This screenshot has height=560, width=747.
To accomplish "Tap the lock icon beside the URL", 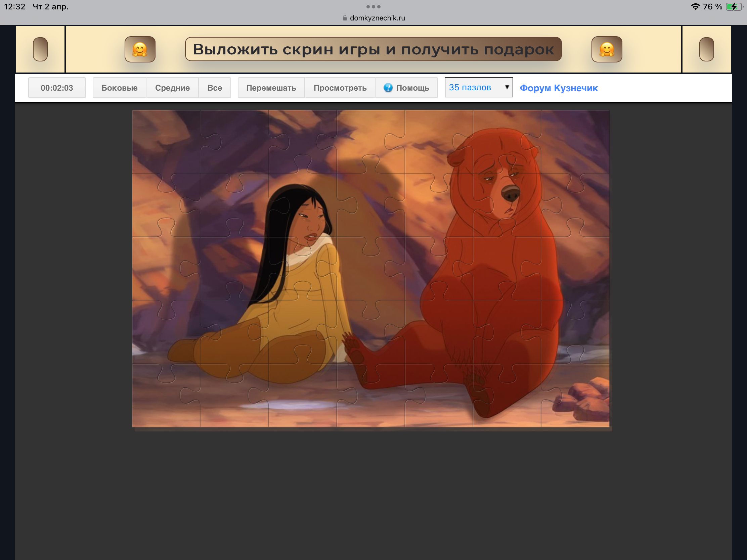I will pyautogui.click(x=345, y=18).
